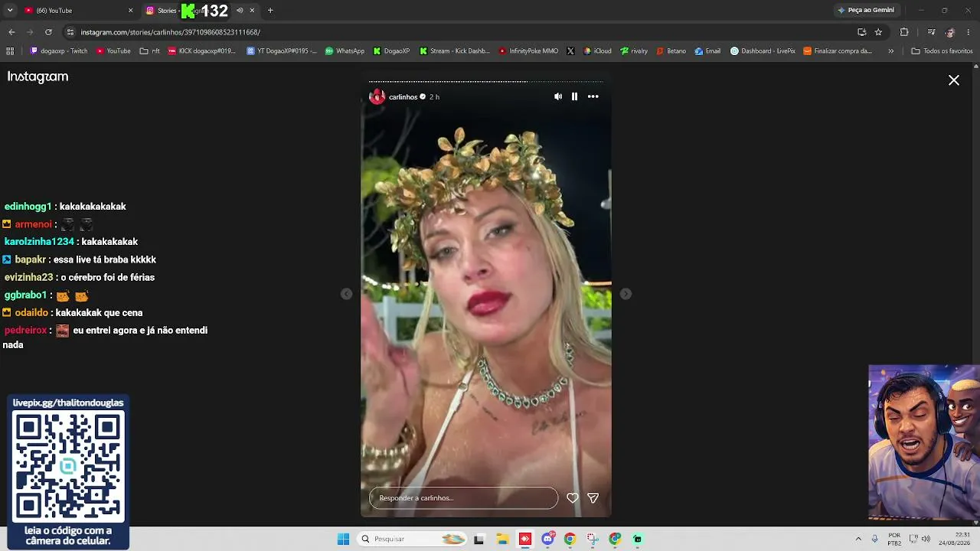
Task: Show hidden system tray icons
Action: pos(858,539)
